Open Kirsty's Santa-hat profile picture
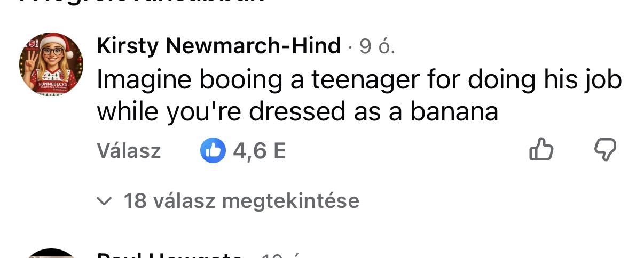 tap(51, 64)
